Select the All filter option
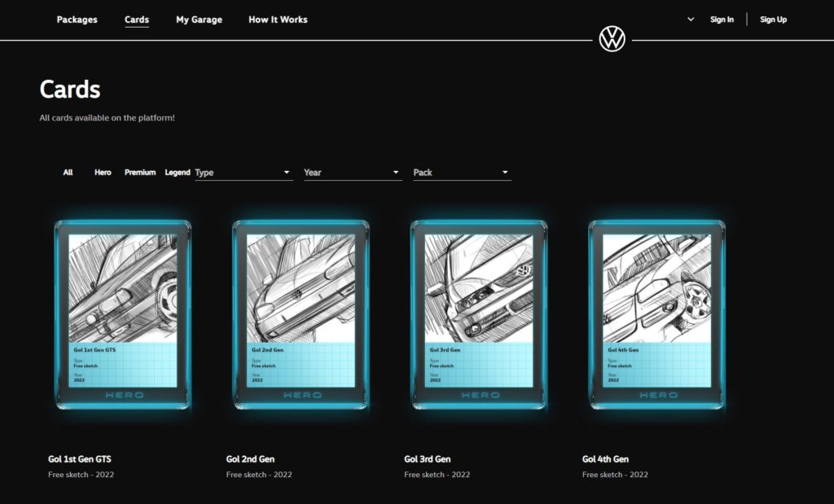Viewport: 834px width, 504px height. tap(68, 172)
